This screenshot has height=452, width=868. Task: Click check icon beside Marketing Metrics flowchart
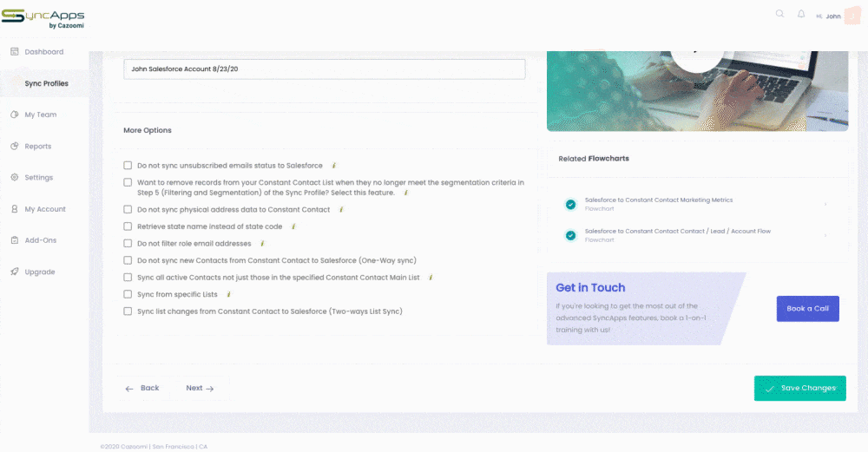pos(570,204)
